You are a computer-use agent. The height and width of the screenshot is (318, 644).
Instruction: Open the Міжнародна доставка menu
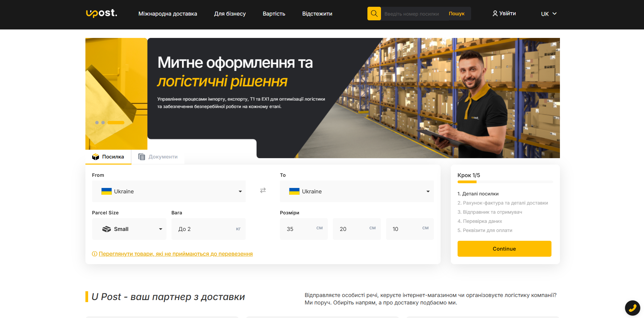168,14
